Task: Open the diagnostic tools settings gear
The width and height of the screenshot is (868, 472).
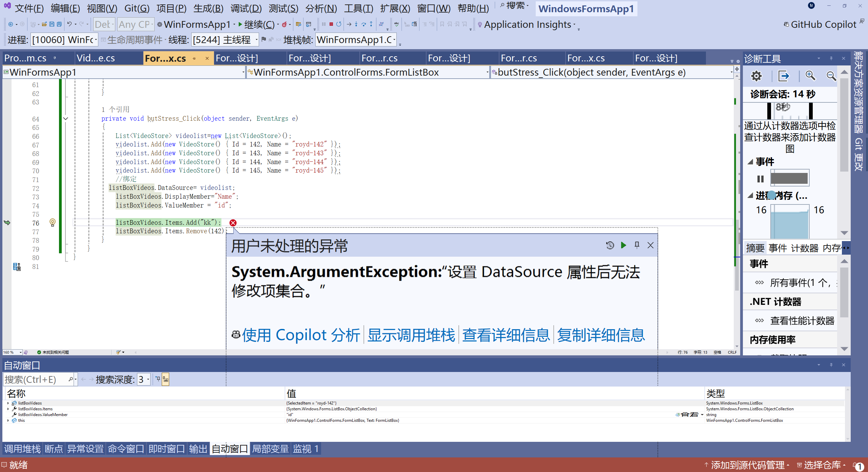Action: [756, 76]
